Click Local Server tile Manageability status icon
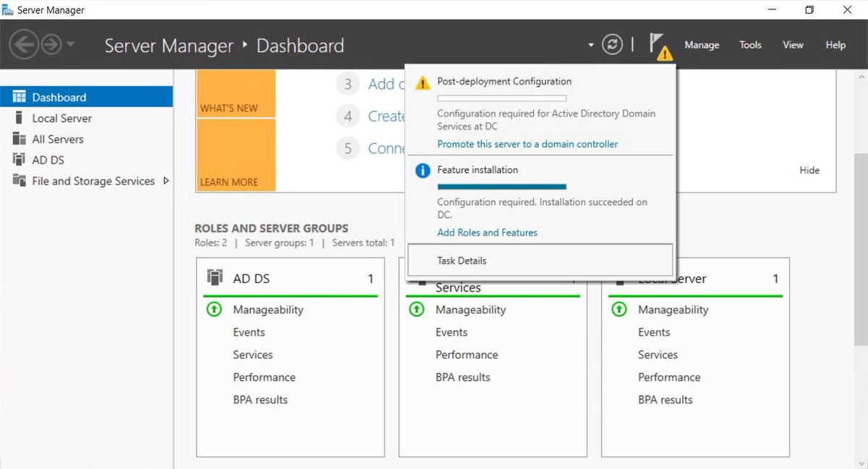Image resolution: width=868 pixels, height=469 pixels. coord(619,310)
